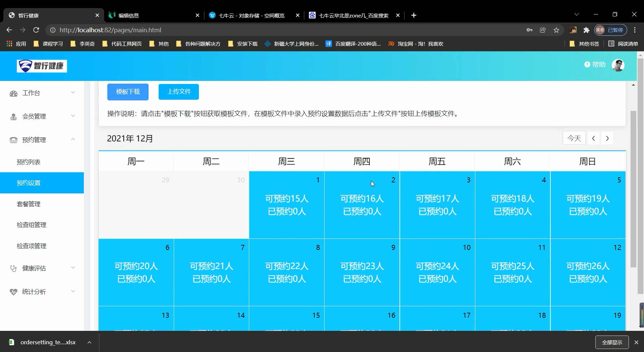Open the Chrome three-dot menu
This screenshot has height=352, width=644.
pyautogui.click(x=635, y=30)
